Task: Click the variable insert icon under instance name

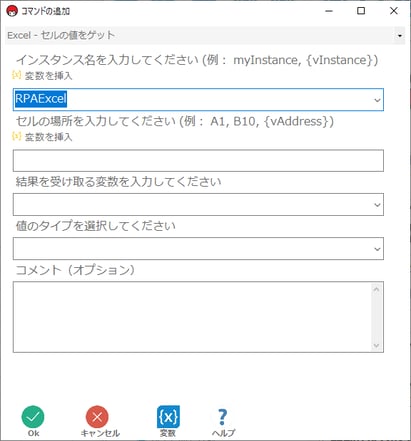Action: click(x=17, y=75)
